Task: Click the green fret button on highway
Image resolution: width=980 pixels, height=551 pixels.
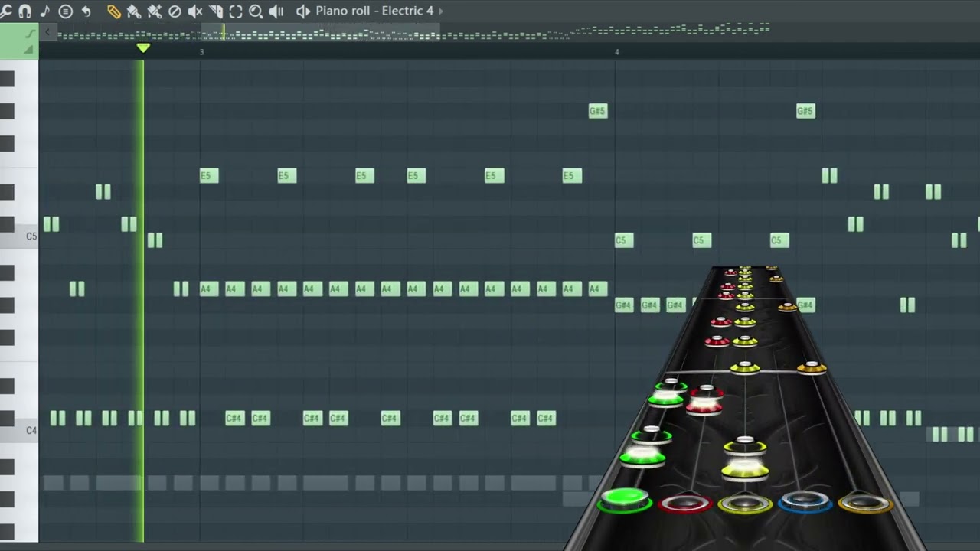Action: click(x=625, y=500)
